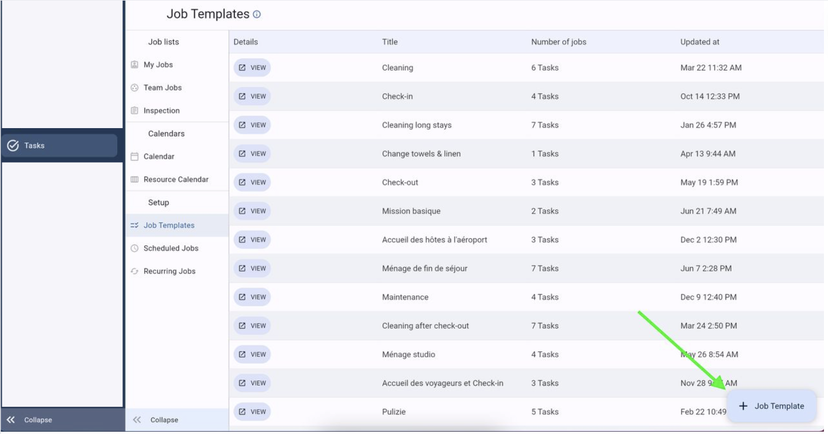This screenshot has height=434, width=828.
Task: Click the 'Job Templates' page heading
Action: point(208,14)
